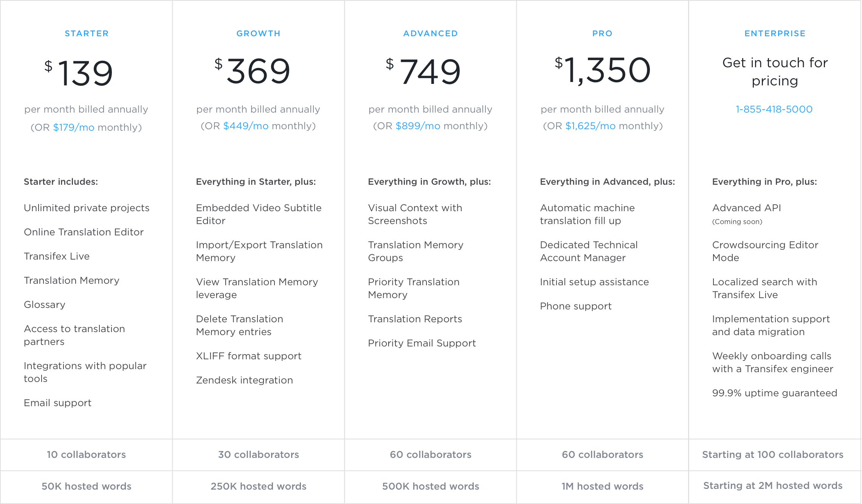Select the ENTERPRISE plan heading

click(x=775, y=34)
